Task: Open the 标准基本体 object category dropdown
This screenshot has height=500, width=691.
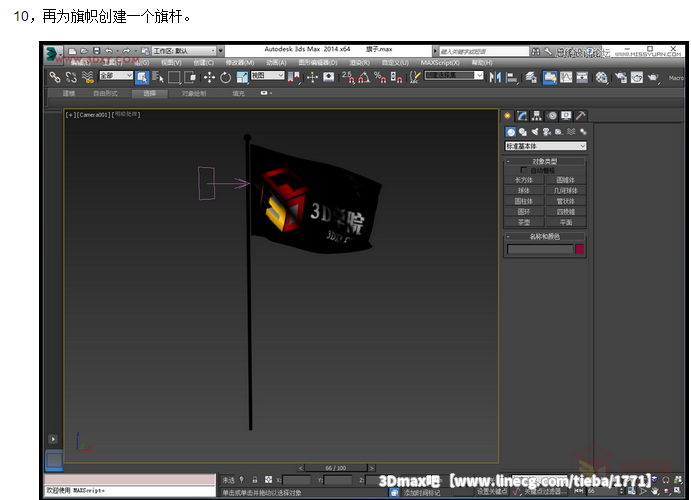Action: pos(545,146)
